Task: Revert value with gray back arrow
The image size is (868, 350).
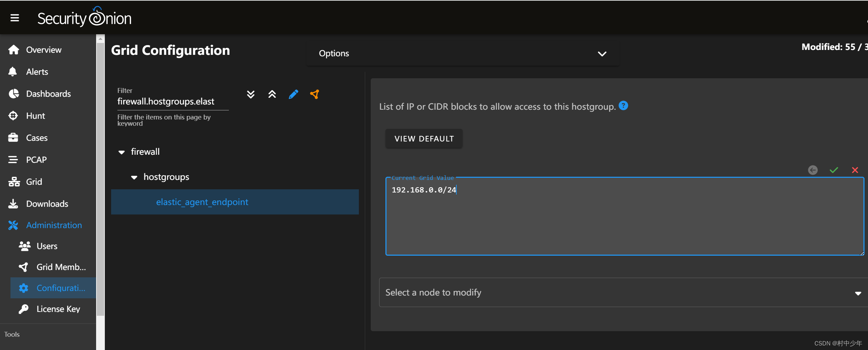Action: 813,170
